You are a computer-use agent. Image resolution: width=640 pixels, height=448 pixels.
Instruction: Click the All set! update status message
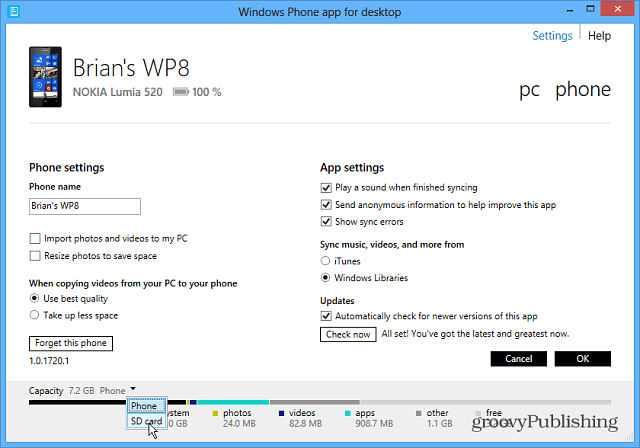[475, 334]
